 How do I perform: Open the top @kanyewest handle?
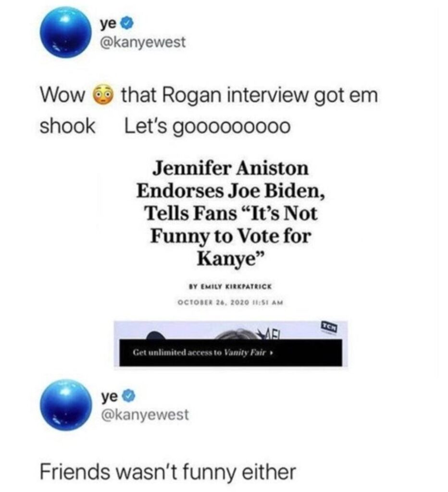pyautogui.click(x=143, y=42)
